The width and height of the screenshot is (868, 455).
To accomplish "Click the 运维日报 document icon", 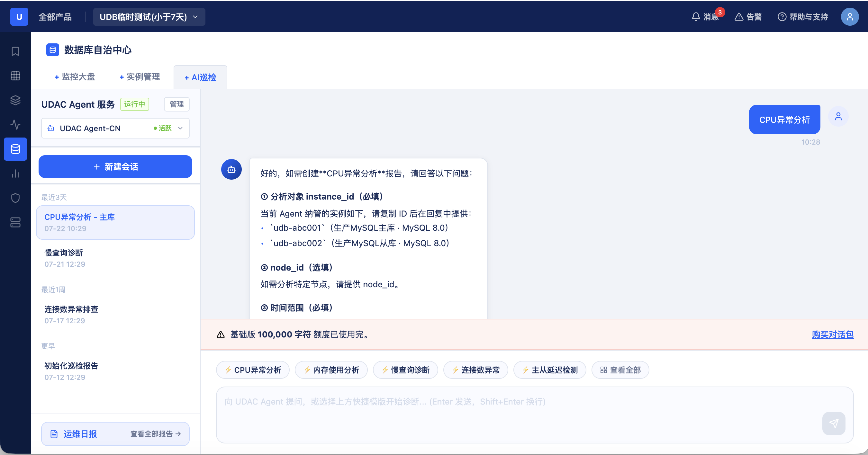I will coord(54,434).
